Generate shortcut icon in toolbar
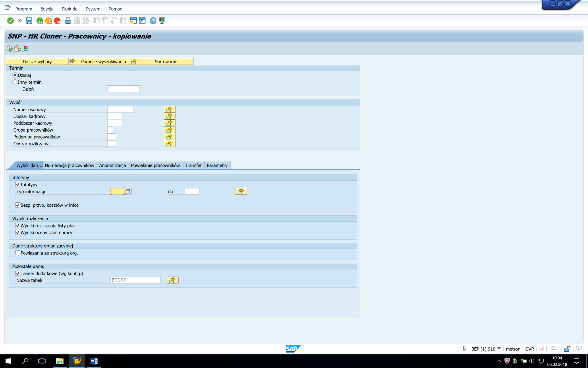588x368 pixels. tap(142, 21)
